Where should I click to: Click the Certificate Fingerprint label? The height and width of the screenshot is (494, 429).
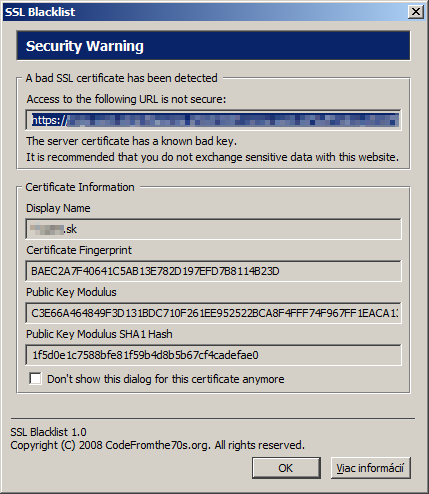click(79, 250)
